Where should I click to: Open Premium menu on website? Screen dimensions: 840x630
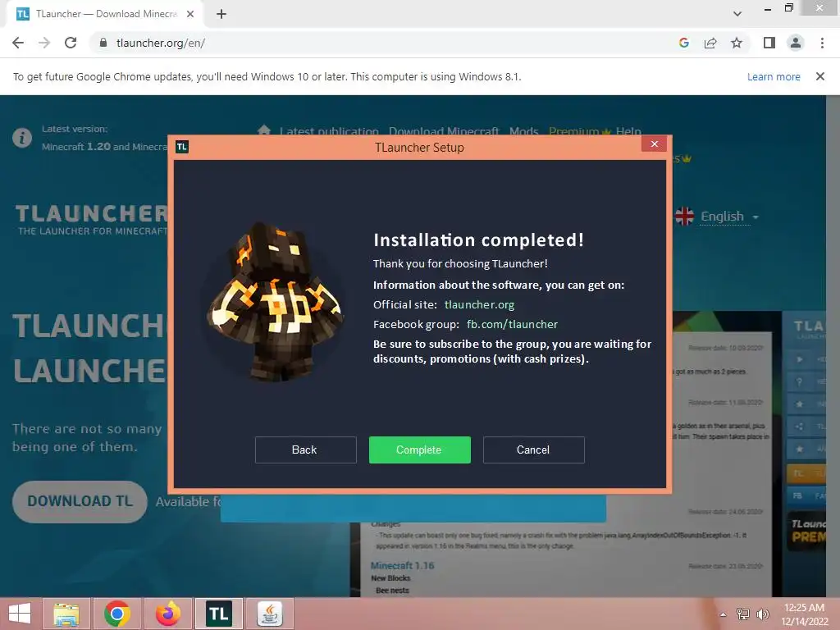(579, 131)
